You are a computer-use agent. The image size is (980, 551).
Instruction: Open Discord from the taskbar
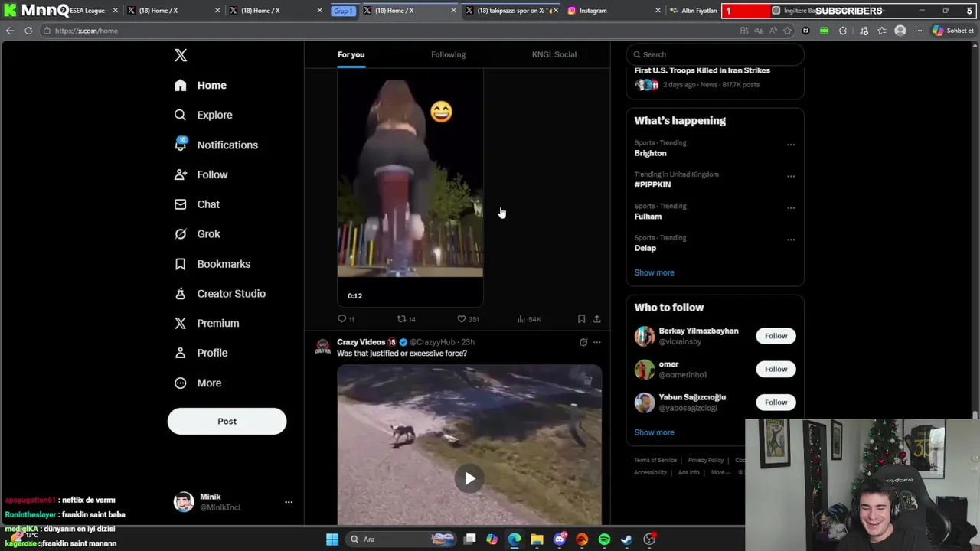560,540
